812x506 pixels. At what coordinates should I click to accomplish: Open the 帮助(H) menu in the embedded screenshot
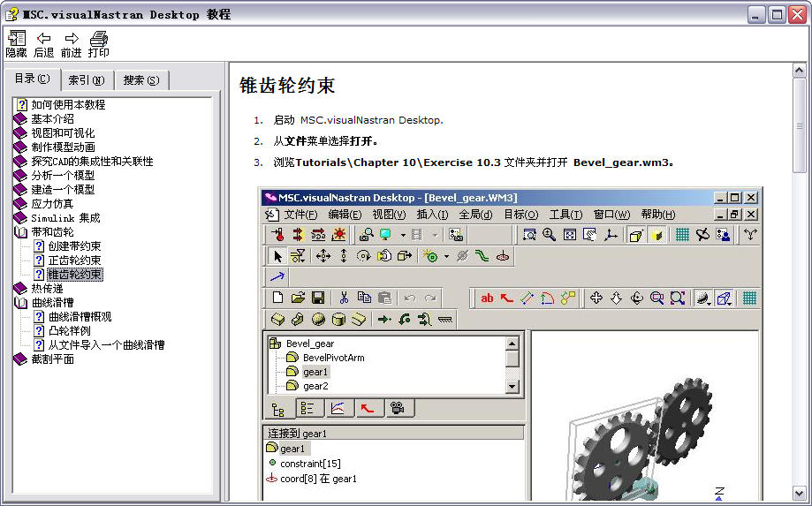tap(657, 215)
